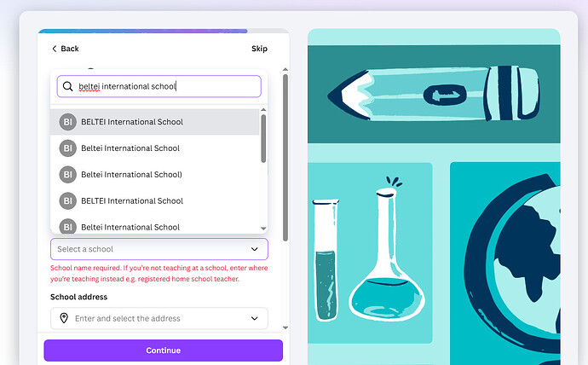Choose 'Beltei International School)' with the trailing parenthesis
Viewport: 588px width, 365px height.
tap(154, 175)
